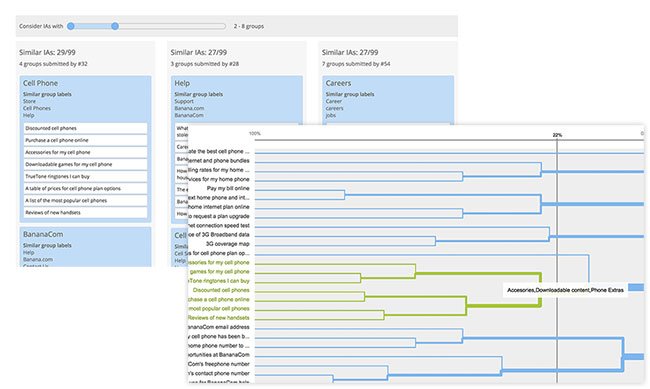Click '4 groups submitted by #32'
650x389 pixels.
[53, 64]
